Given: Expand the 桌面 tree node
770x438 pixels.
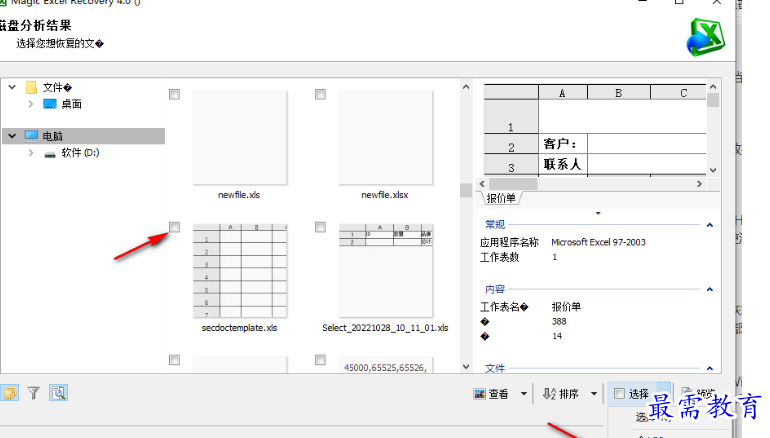Looking at the screenshot, I should [31, 104].
